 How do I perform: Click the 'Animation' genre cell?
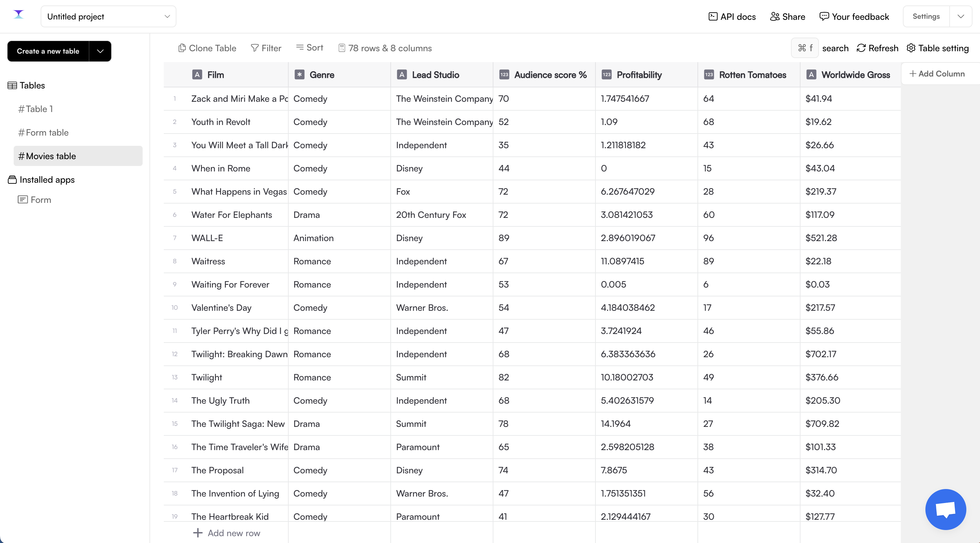click(x=339, y=238)
